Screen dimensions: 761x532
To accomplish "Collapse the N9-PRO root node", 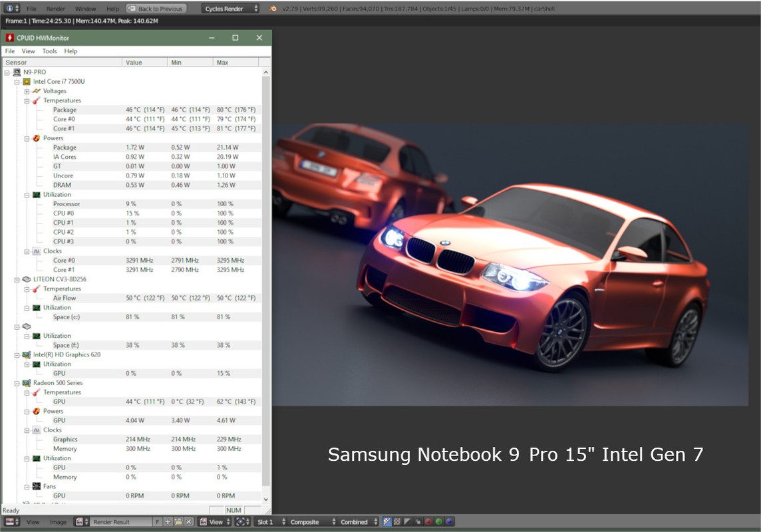I will click(x=7, y=72).
